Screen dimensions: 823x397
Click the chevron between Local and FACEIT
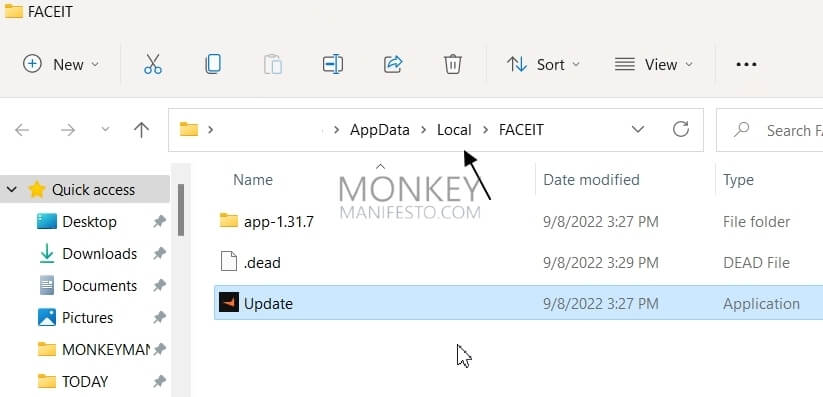485,130
